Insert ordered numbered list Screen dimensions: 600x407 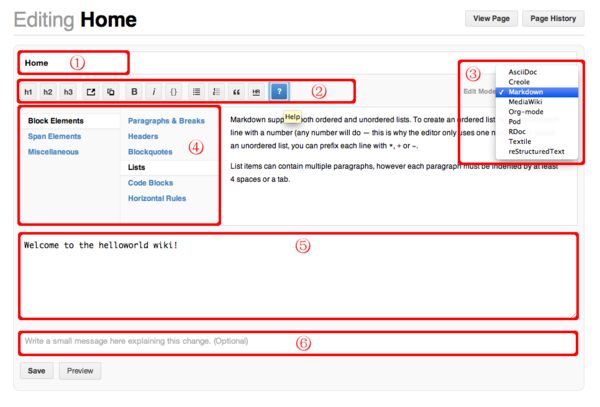(x=216, y=92)
